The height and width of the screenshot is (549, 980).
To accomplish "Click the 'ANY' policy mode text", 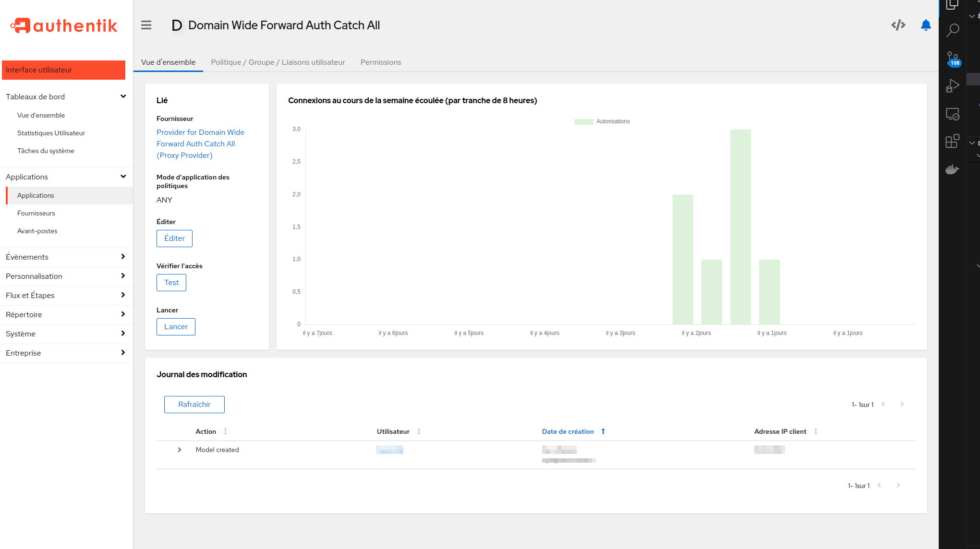I will [164, 200].
